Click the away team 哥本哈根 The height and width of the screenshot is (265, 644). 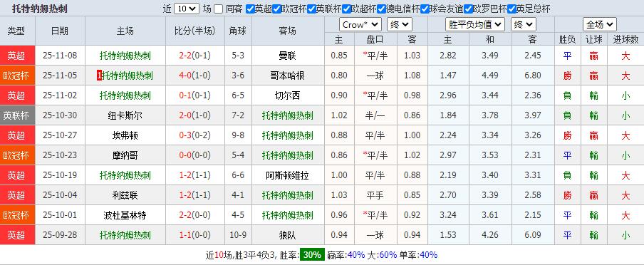[x=288, y=76]
